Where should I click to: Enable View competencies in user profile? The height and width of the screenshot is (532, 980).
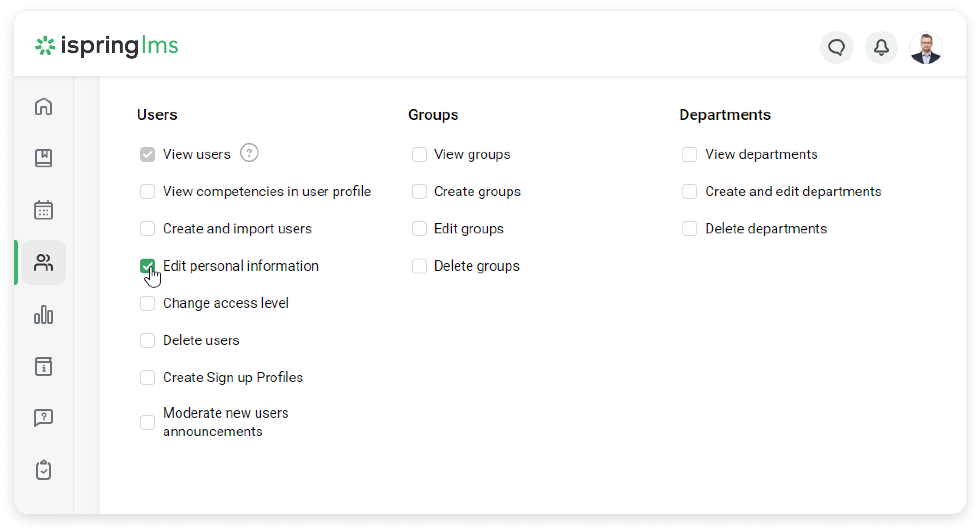[x=148, y=191]
